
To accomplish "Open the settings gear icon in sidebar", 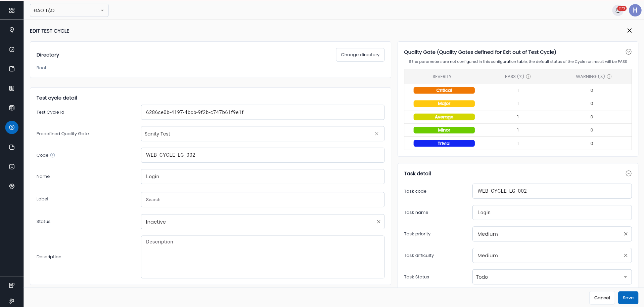I will tap(12, 186).
